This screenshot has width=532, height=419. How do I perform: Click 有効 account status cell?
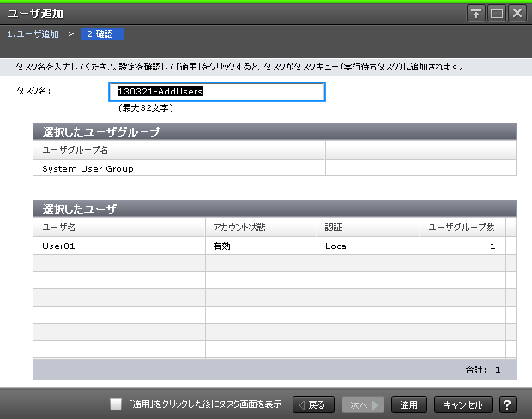[x=261, y=246]
